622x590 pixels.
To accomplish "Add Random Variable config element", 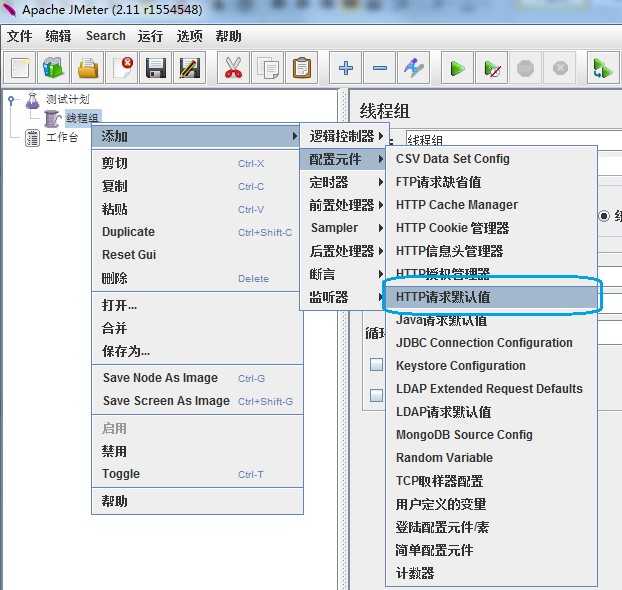I will point(491,457).
